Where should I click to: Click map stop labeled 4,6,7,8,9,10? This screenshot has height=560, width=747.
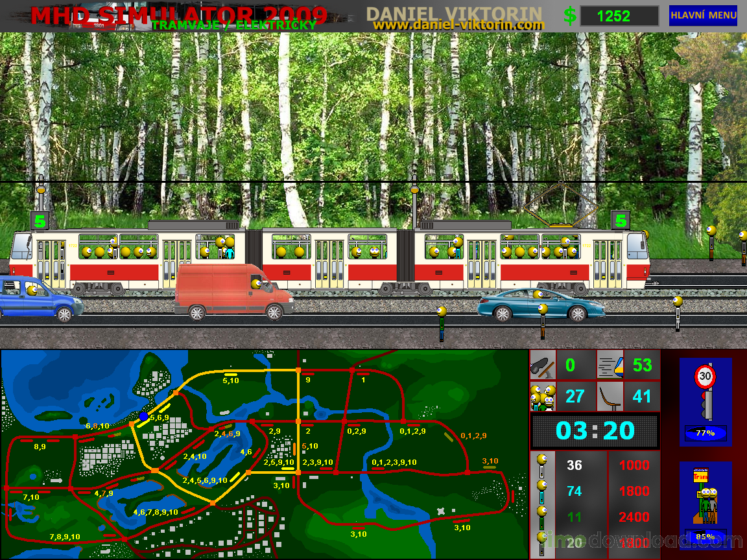[x=156, y=513]
